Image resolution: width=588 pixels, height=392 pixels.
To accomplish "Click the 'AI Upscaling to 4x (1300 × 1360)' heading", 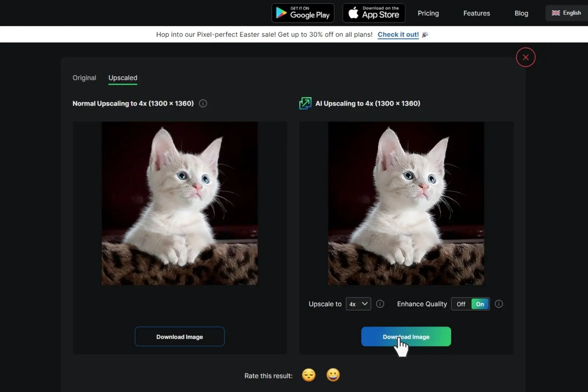I will tap(368, 103).
